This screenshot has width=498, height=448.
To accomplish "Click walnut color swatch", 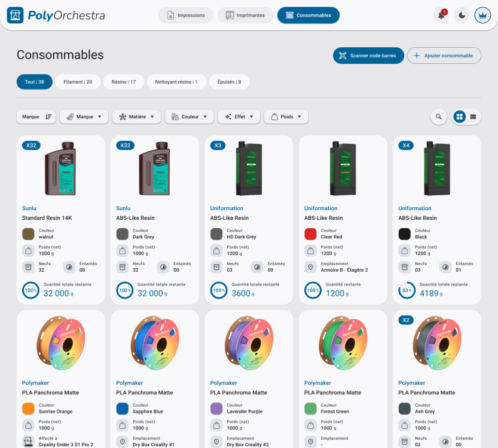I will pos(28,234).
